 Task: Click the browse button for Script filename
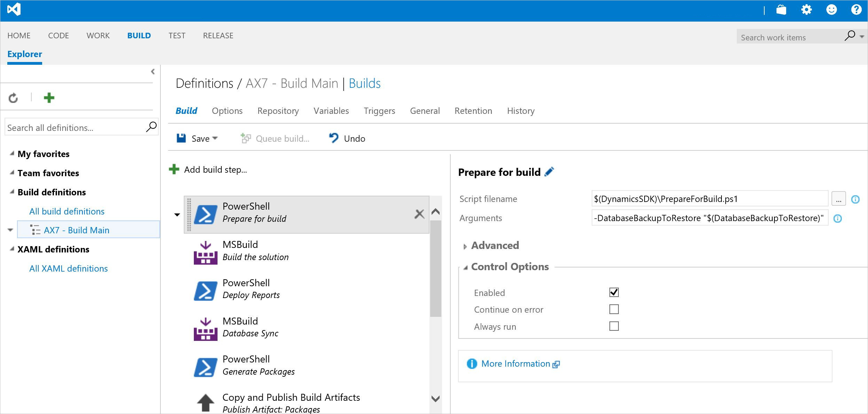pos(838,199)
